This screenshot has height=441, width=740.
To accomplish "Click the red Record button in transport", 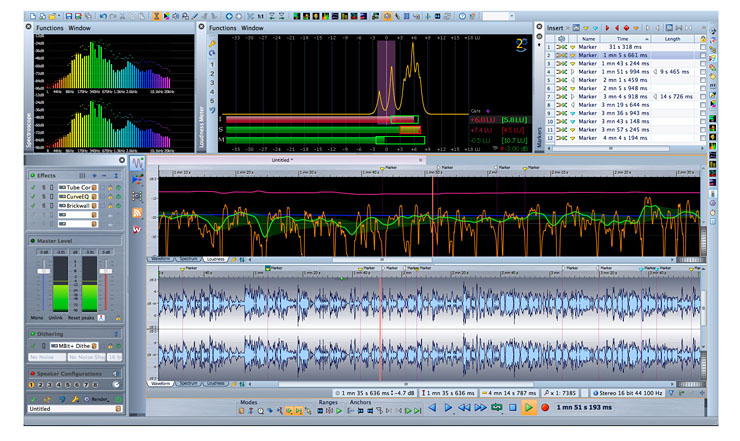I will tap(545, 408).
